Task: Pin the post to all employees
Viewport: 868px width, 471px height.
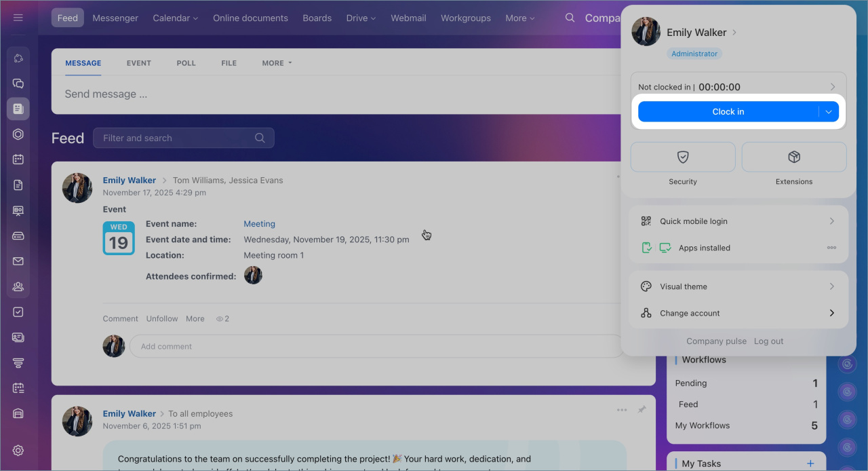Action: (642, 410)
